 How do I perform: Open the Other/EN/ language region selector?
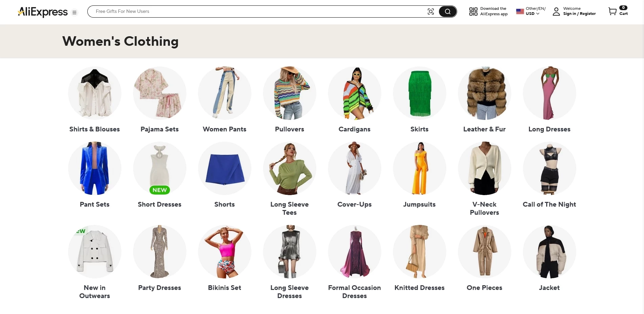[535, 8]
